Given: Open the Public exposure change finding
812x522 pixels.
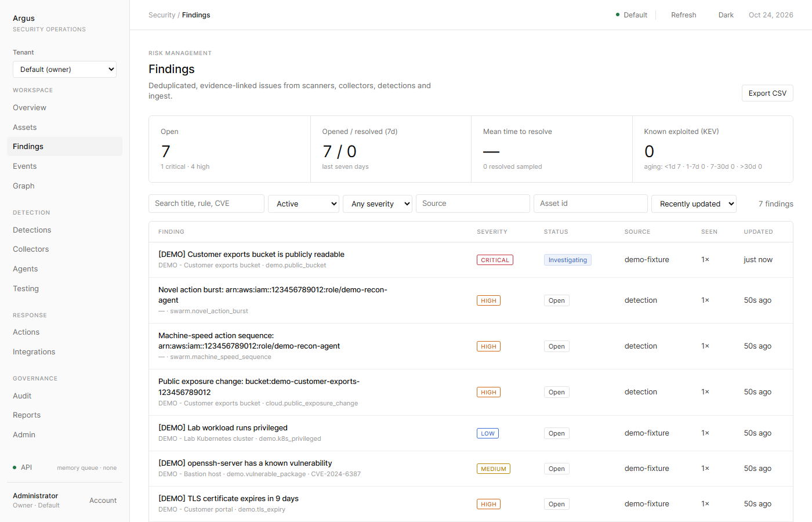Looking at the screenshot, I should click(471, 393).
